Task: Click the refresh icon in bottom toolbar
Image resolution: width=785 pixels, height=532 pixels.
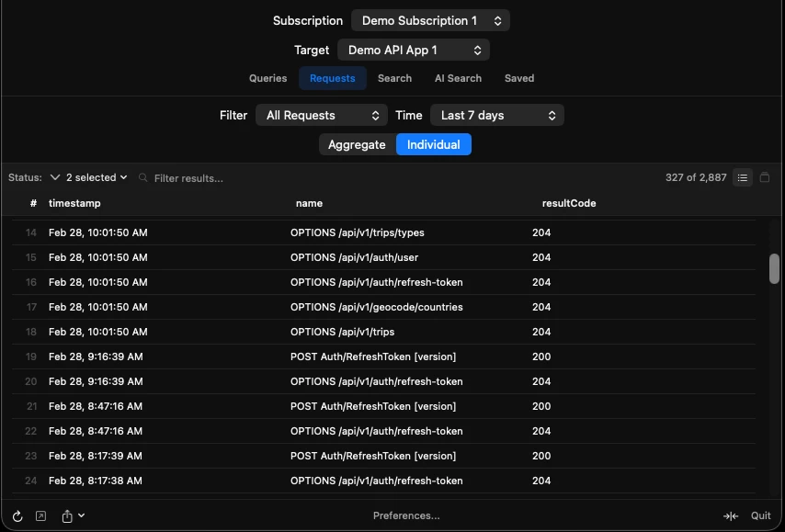Action: [x=17, y=515]
